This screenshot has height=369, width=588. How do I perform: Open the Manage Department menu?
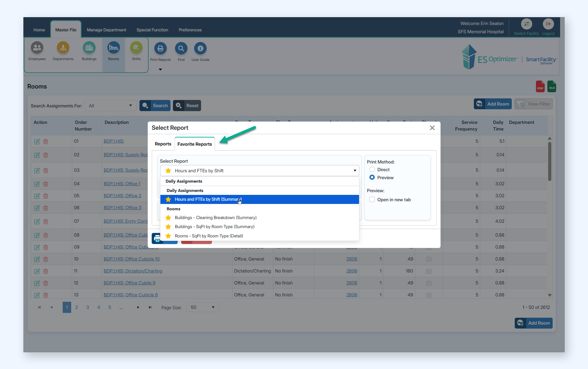tap(106, 30)
